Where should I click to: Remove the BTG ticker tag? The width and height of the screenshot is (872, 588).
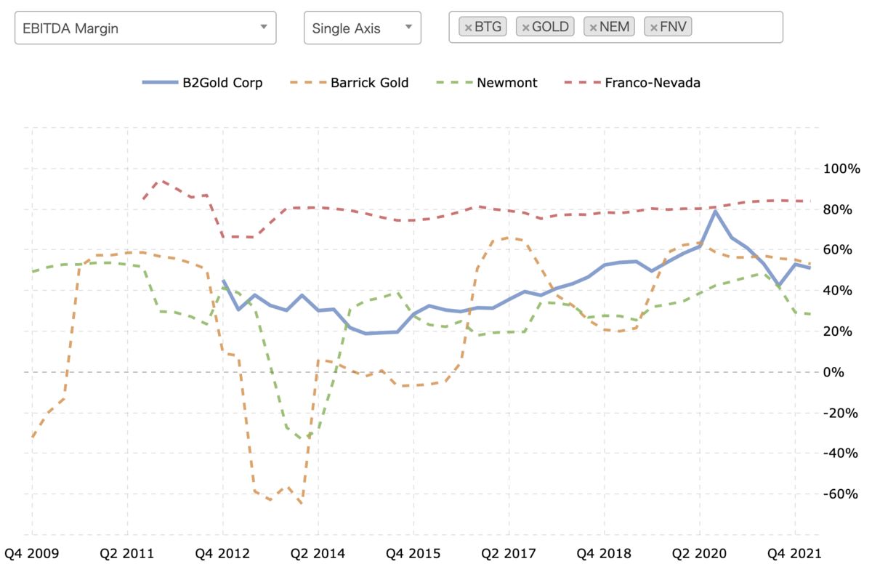coord(469,28)
